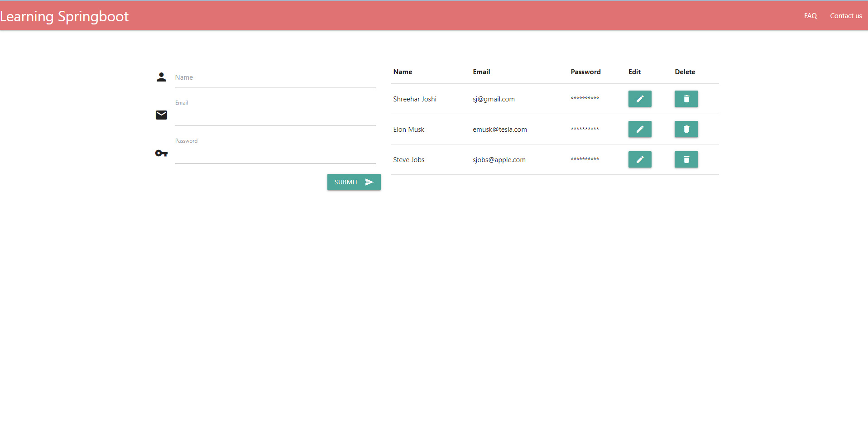Screen dimensions: 868x437
Task: Click the masked password for Elon Musk
Action: pos(585,129)
